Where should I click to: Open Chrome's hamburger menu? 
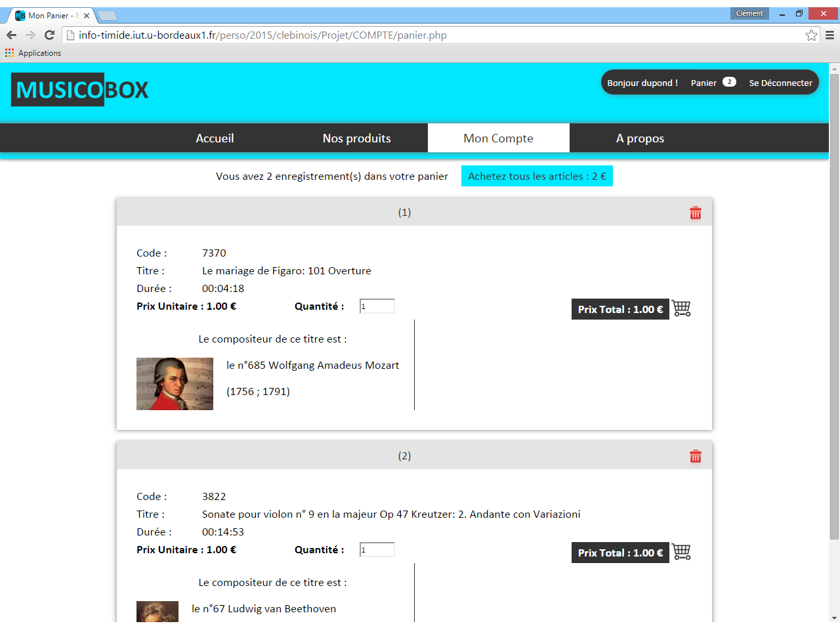[x=829, y=35]
